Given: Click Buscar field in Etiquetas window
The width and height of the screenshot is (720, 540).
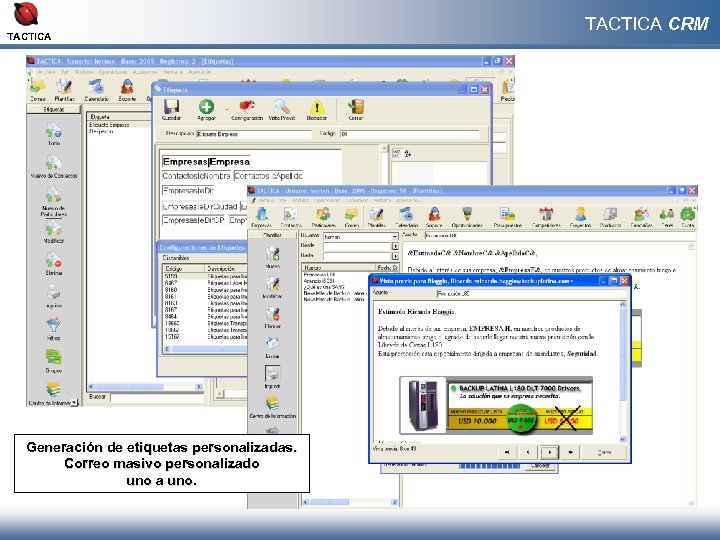Looking at the screenshot, I should point(156,397).
